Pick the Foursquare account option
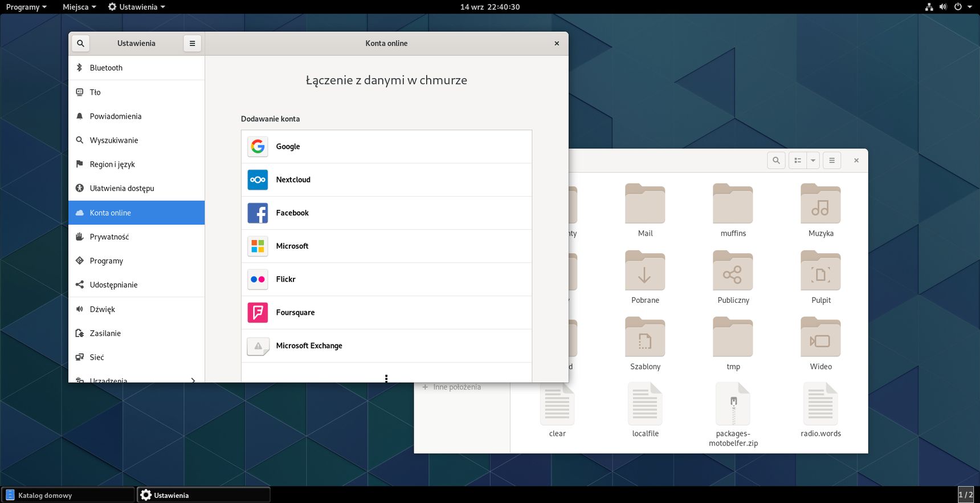 pyautogui.click(x=386, y=313)
